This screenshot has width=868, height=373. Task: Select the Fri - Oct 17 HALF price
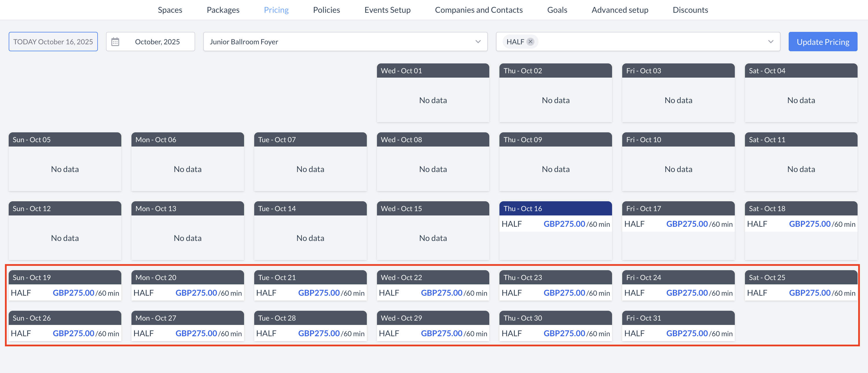(x=687, y=223)
